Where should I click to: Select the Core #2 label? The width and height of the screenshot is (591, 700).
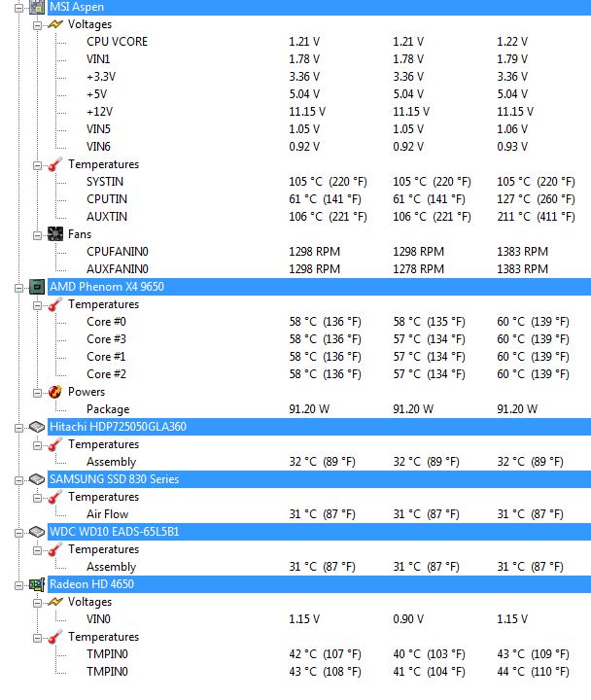(x=106, y=374)
